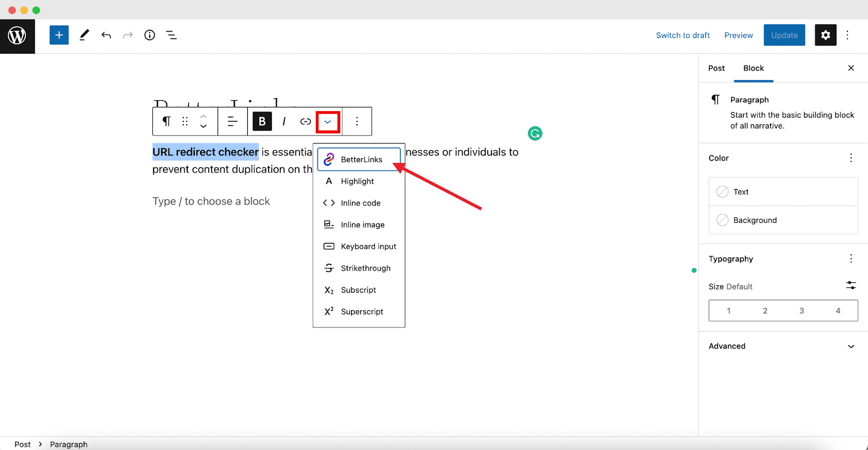Image resolution: width=868 pixels, height=450 pixels.
Task: Switch to the Block tab
Action: 754,68
